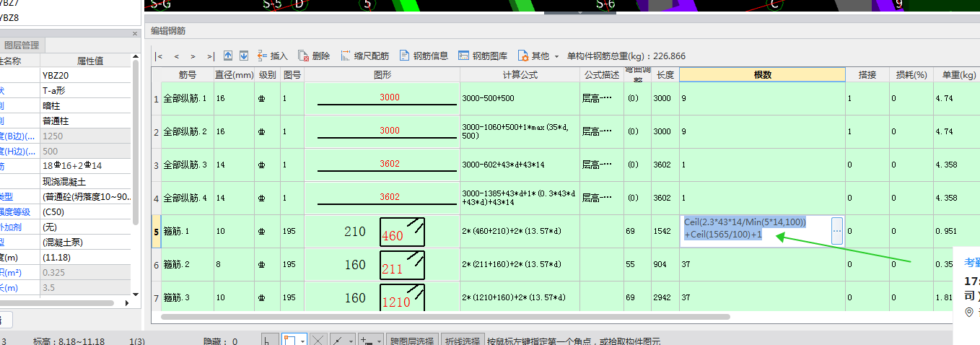
Task: Click ellipsis button in 根数 formula cell
Action: pos(837,231)
